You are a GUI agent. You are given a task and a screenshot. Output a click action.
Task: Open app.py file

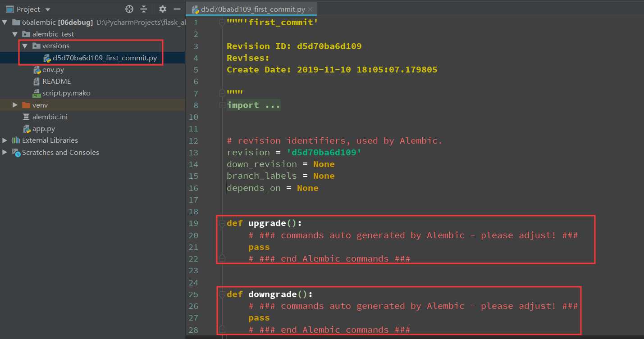point(44,129)
